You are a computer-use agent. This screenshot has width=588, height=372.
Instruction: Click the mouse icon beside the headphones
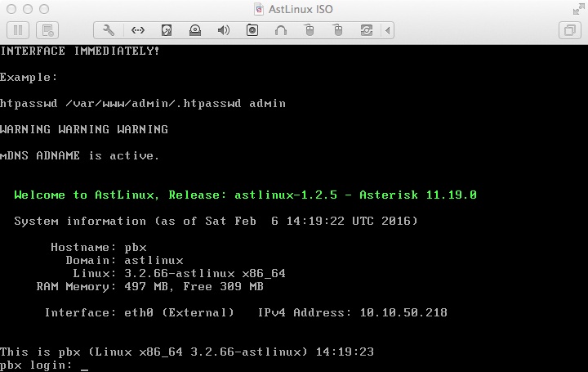pos(309,30)
